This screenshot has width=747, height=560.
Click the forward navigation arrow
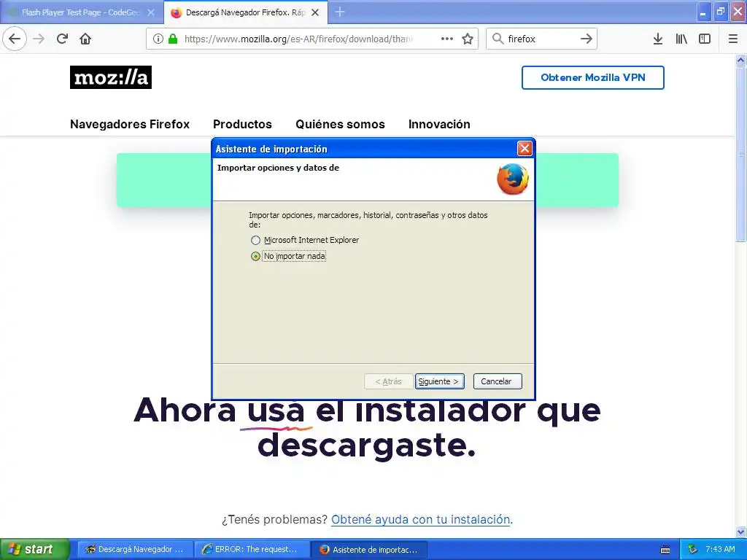pyautogui.click(x=39, y=39)
